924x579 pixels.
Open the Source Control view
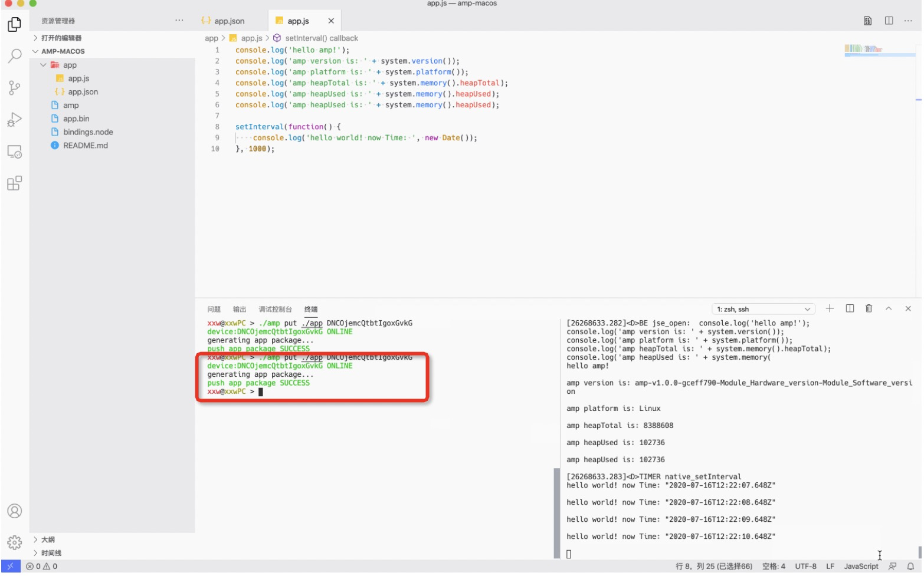(14, 88)
